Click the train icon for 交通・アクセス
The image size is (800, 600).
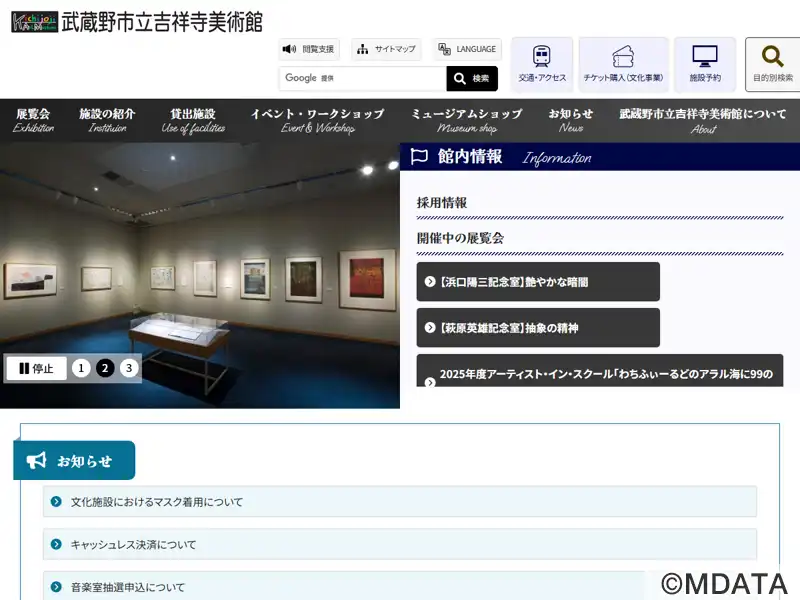(x=542, y=57)
